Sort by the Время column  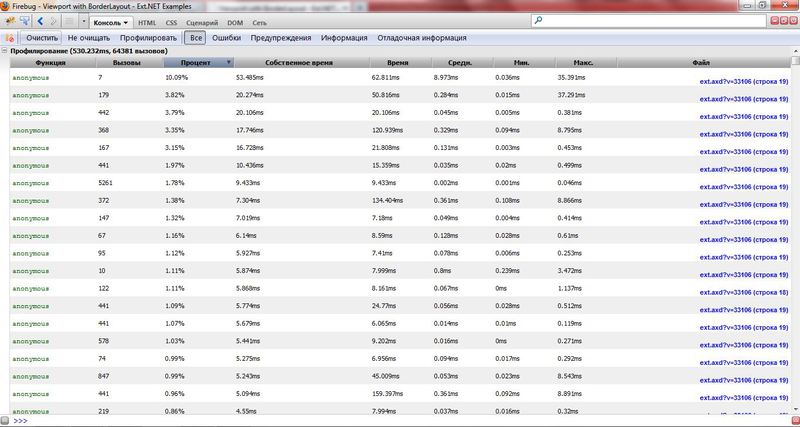(x=401, y=63)
